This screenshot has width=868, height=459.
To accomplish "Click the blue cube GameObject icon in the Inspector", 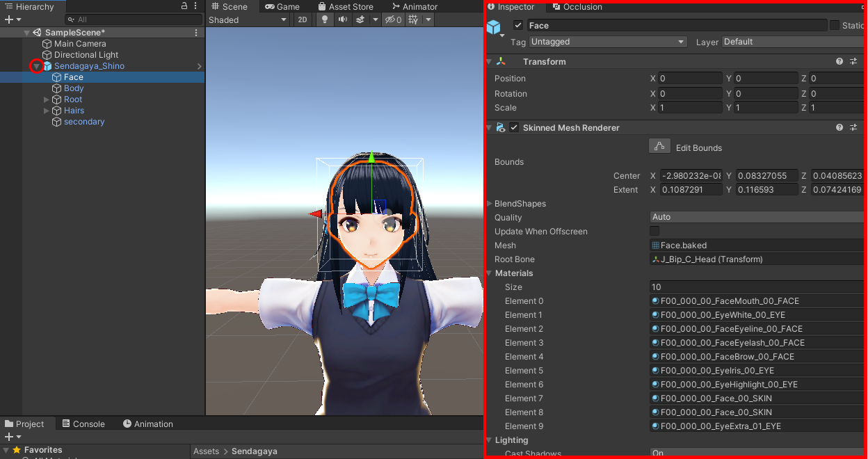I will pyautogui.click(x=494, y=27).
